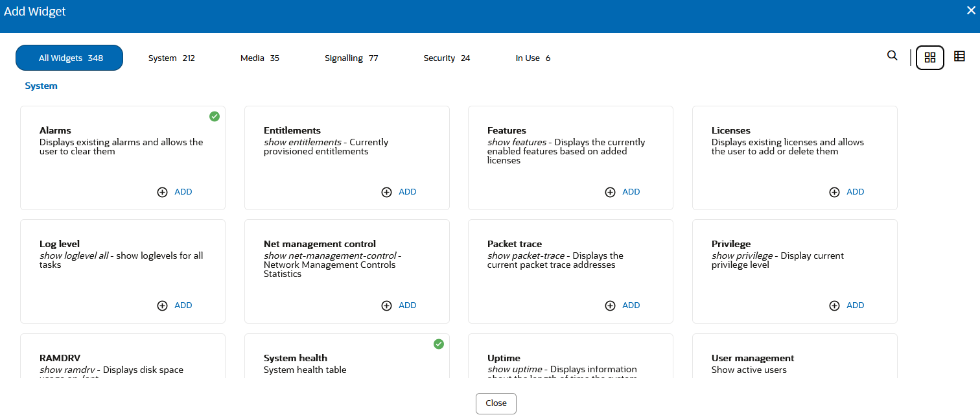
Task: Switch to grid card view icon
Action: coord(930,58)
